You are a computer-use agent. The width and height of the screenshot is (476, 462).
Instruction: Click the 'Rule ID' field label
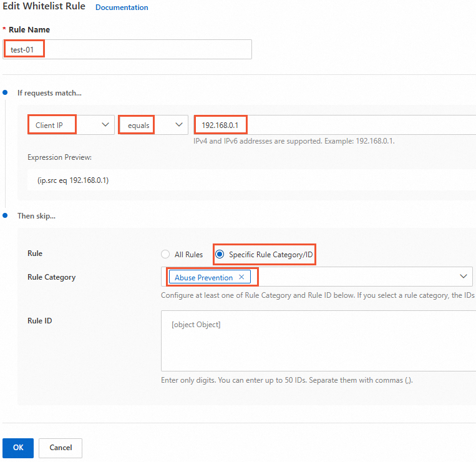(40, 321)
